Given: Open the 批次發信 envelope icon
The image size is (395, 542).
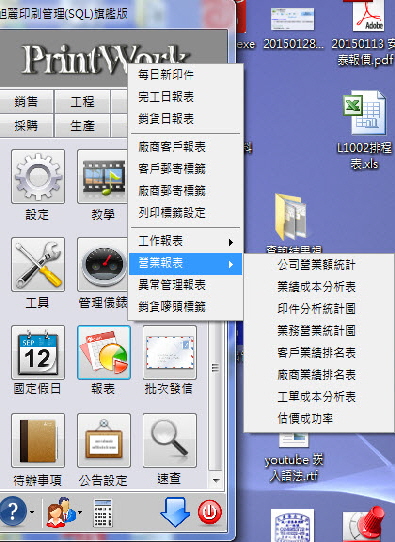Looking at the screenshot, I should (170, 352).
